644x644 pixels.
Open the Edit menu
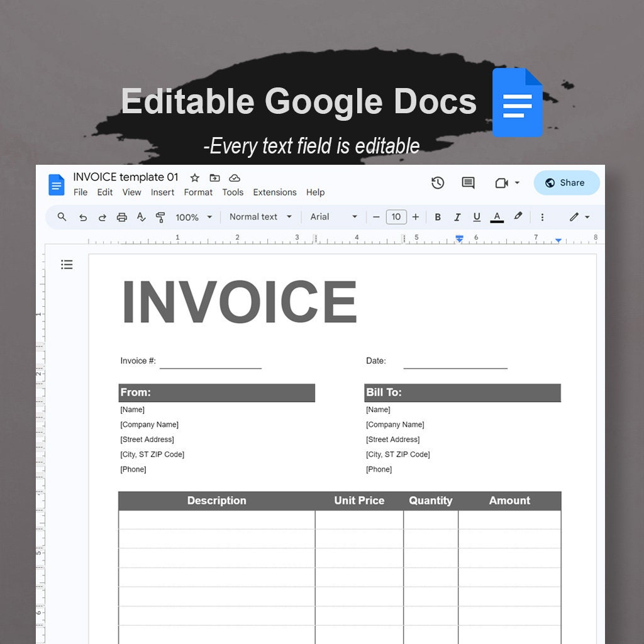(x=105, y=192)
